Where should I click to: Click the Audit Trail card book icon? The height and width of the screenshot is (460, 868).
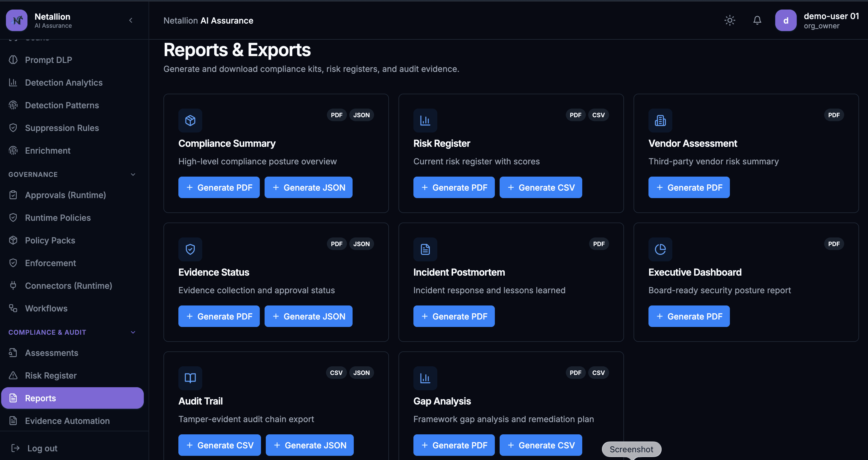[x=190, y=378]
